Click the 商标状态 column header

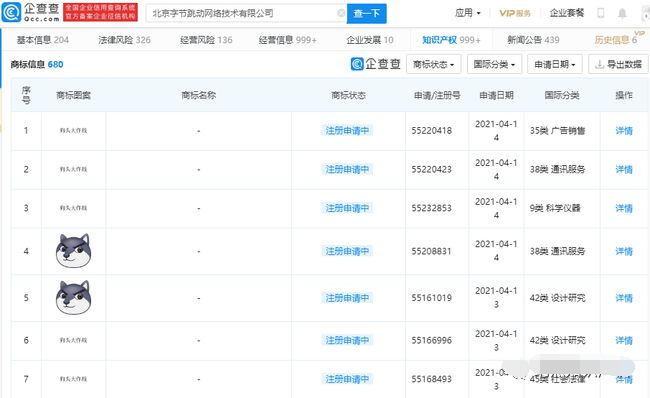pyautogui.click(x=348, y=95)
